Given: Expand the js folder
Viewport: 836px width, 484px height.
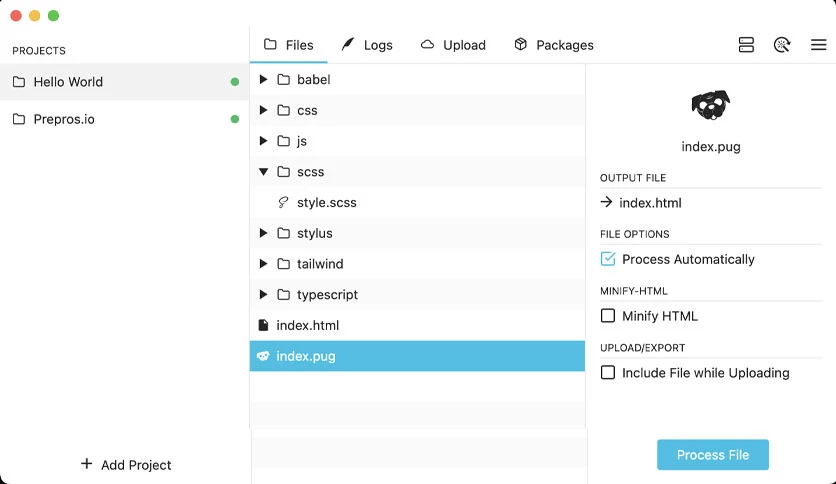Looking at the screenshot, I should coord(263,141).
